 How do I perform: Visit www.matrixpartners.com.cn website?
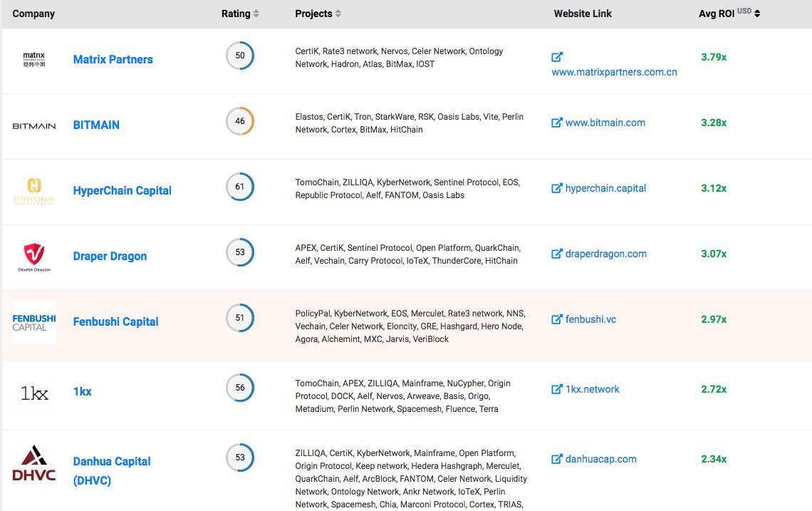click(x=614, y=72)
